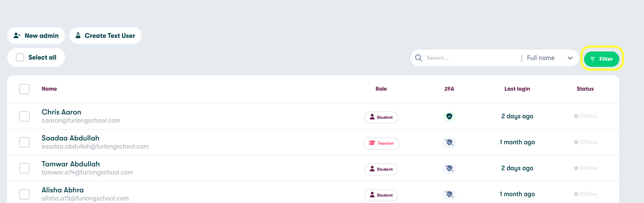Click Create Test User button
The width and height of the screenshot is (644, 203).
(x=105, y=36)
